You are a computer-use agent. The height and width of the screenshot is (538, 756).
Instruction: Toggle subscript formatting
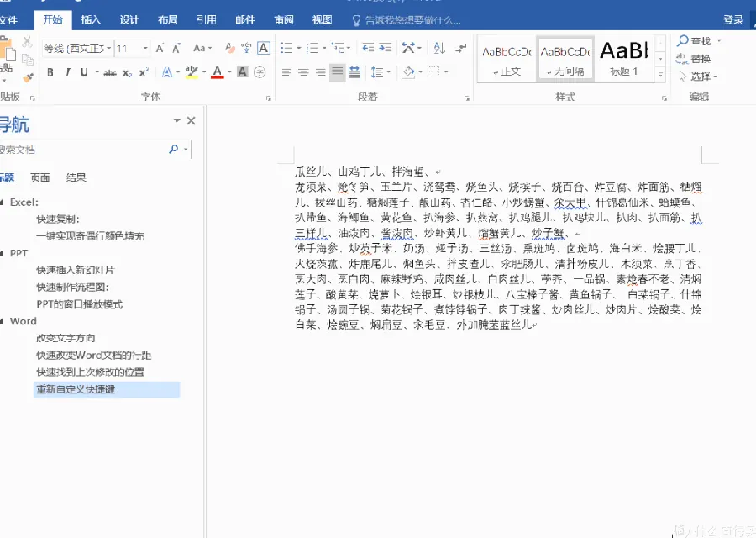(127, 73)
